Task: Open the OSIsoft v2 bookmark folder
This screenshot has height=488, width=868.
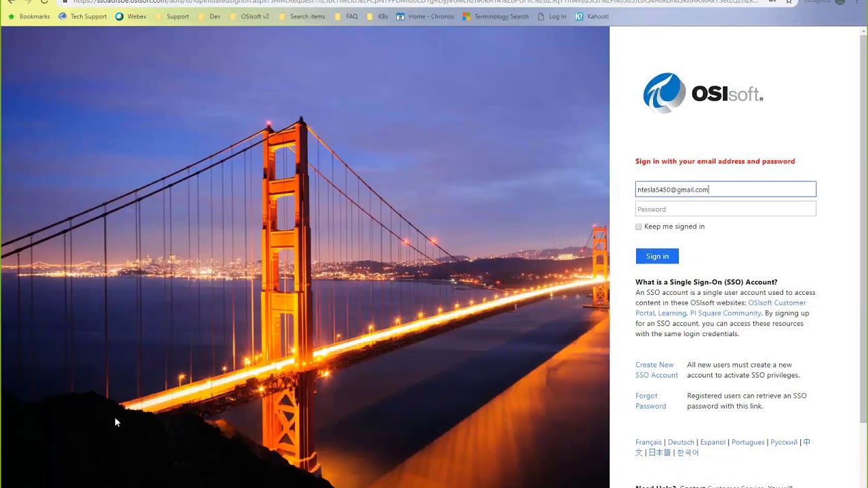Action: click(249, 16)
